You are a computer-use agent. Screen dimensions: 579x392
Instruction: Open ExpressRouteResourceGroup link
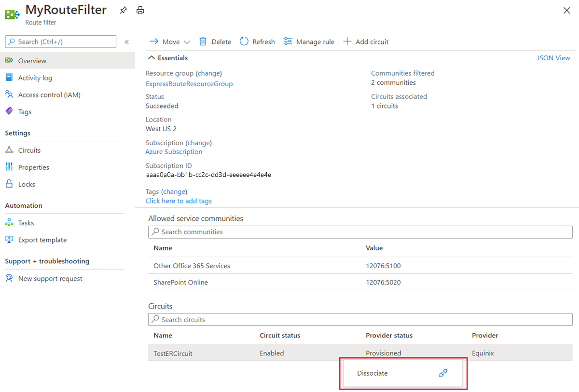click(189, 83)
